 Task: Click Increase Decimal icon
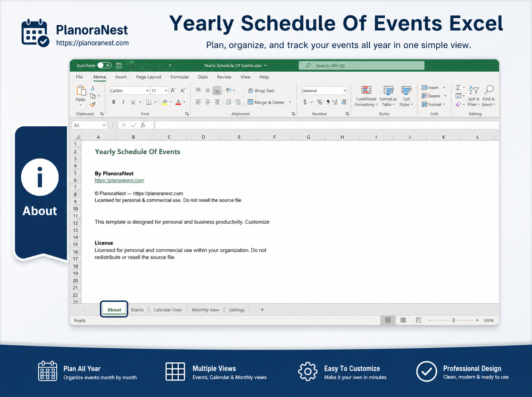tap(335, 102)
